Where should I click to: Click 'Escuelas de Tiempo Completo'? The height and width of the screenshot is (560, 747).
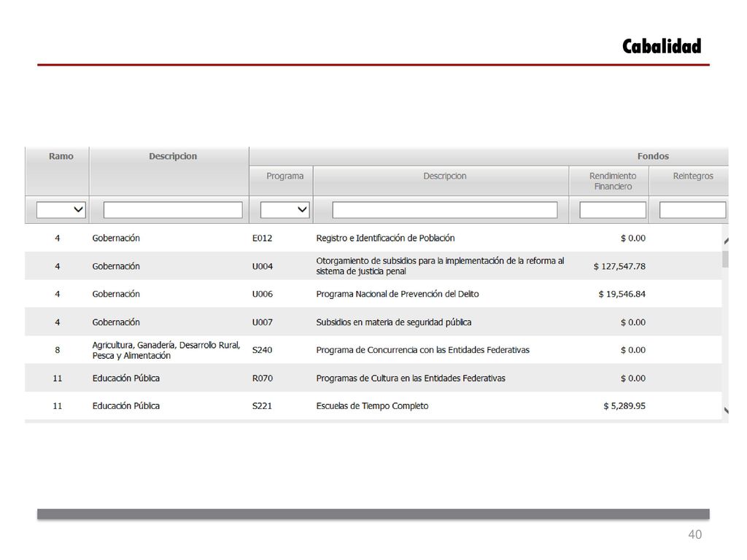[x=372, y=405]
